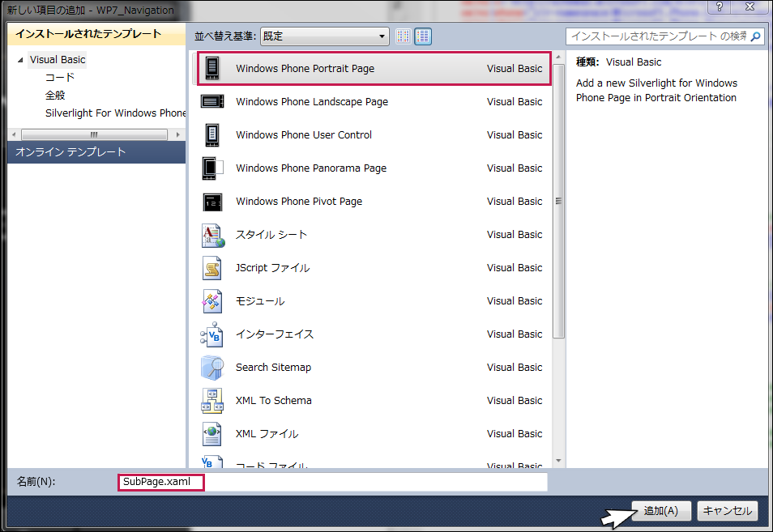
Task: Select the モジュール template name
Action: pos(260,301)
